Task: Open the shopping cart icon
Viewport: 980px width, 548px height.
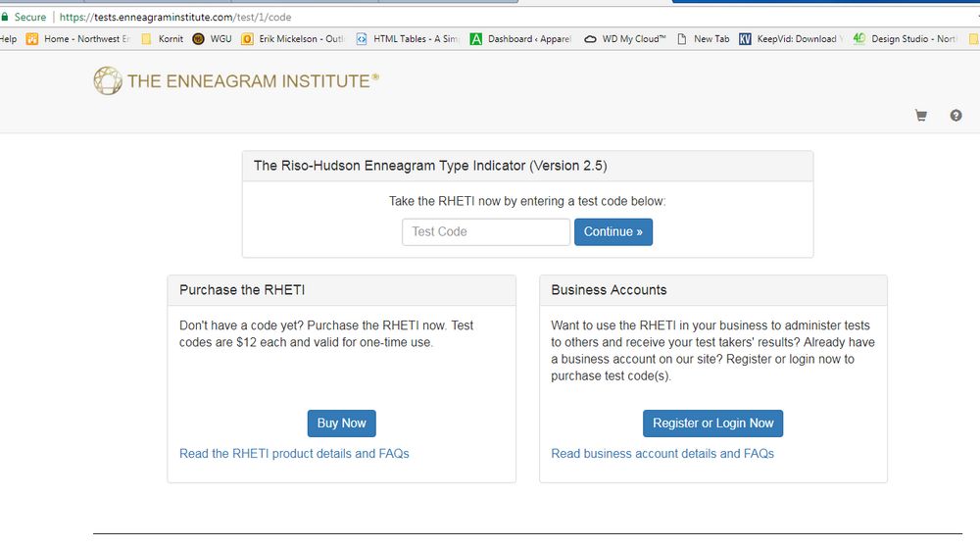Action: pyautogui.click(x=920, y=116)
